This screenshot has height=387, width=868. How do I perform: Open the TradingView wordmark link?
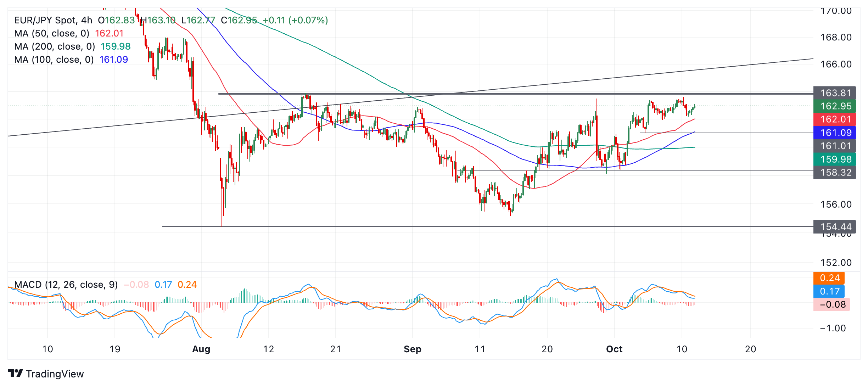[55, 374]
